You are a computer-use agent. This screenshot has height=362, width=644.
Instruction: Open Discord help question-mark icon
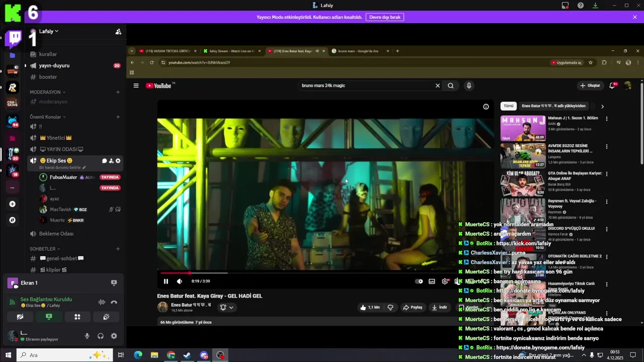pyautogui.click(x=581, y=6)
